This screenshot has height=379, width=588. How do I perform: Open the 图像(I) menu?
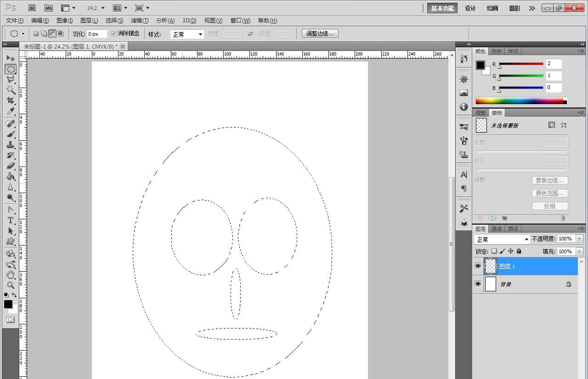click(64, 21)
